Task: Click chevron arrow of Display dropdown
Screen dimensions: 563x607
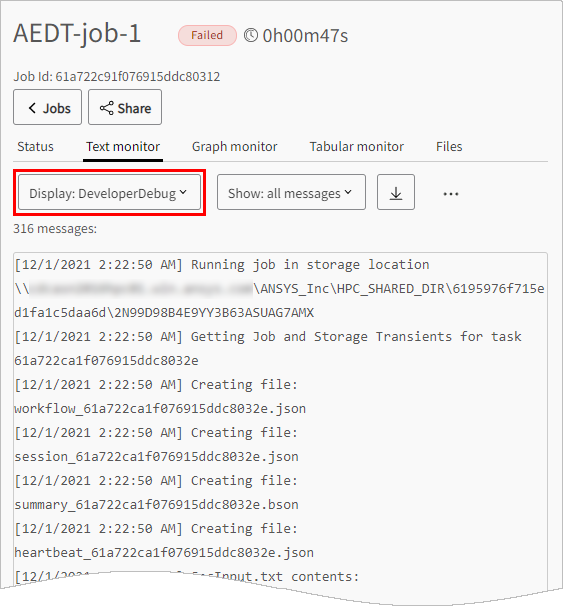Action: point(183,192)
